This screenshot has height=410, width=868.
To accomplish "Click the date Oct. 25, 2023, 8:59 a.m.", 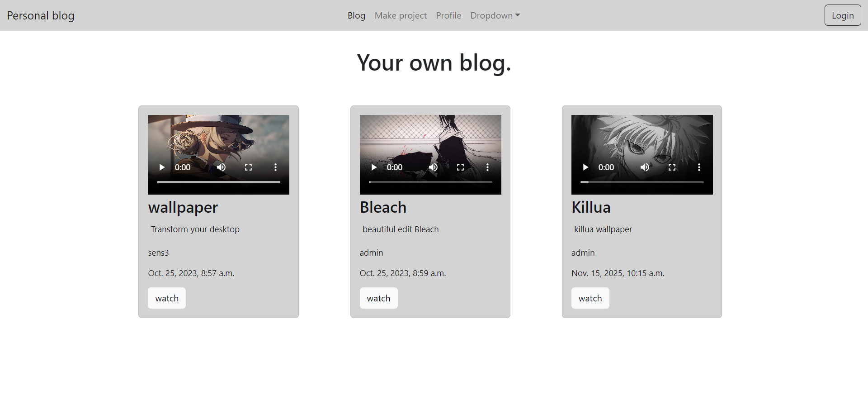I will [x=403, y=273].
